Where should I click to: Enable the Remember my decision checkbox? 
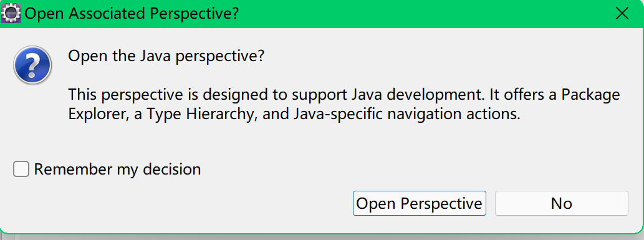(x=21, y=170)
